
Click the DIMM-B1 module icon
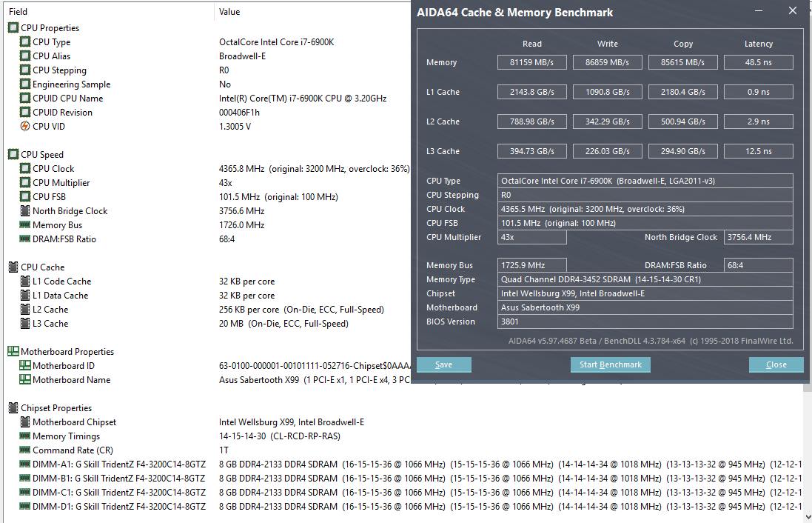[25, 478]
